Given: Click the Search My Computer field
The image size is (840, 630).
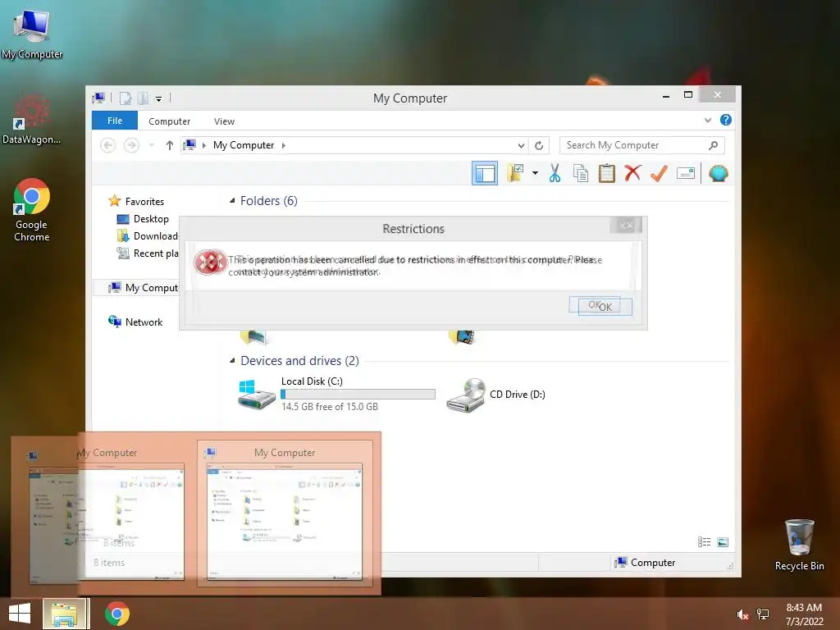Looking at the screenshot, I should tap(641, 145).
